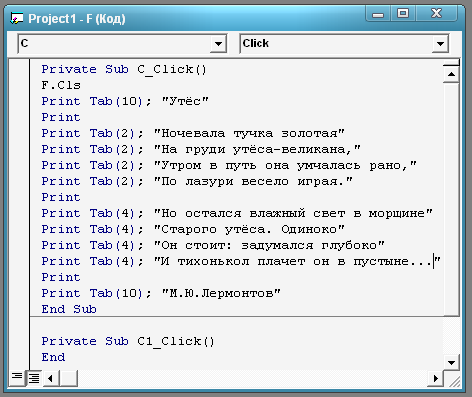The height and width of the screenshot is (397, 472).
Task: Open the procedure dropdown showing Click
Action: click(440, 44)
